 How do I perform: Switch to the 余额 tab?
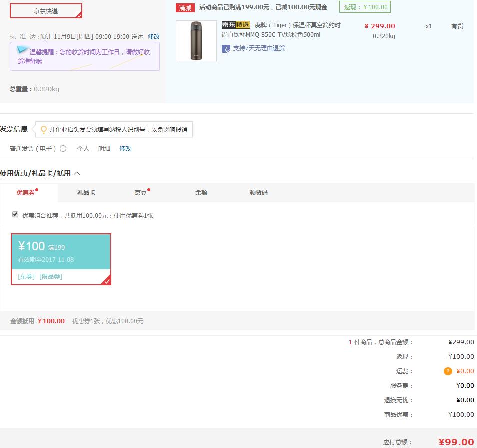pyautogui.click(x=201, y=193)
